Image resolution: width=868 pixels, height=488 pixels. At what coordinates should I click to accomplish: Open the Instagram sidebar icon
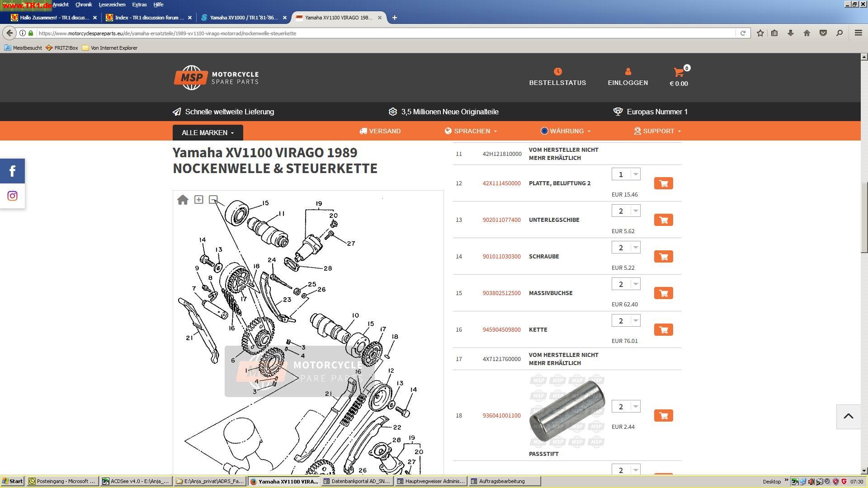[12, 196]
